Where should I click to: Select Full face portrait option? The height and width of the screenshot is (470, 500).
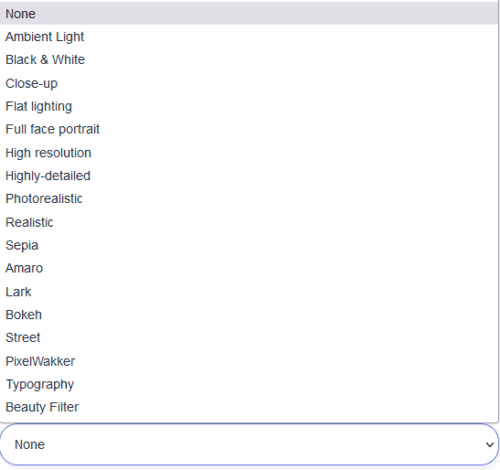249,129
